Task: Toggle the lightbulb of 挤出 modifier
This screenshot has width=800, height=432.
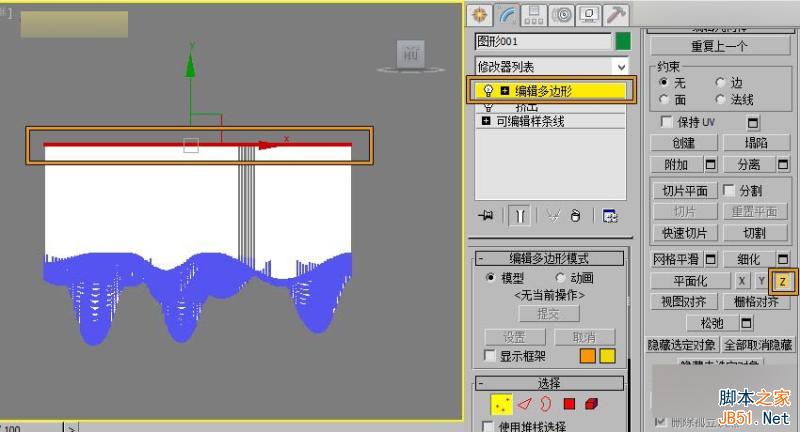Action: coord(488,107)
